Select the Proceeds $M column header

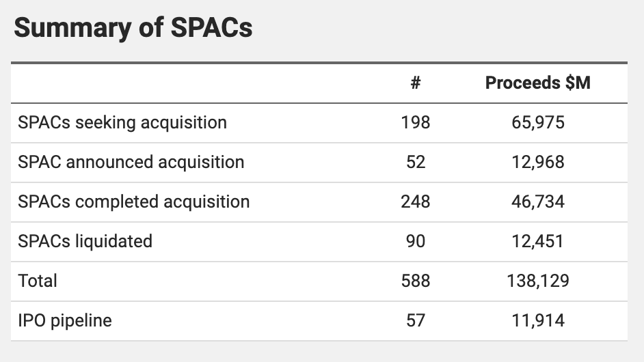(x=537, y=83)
